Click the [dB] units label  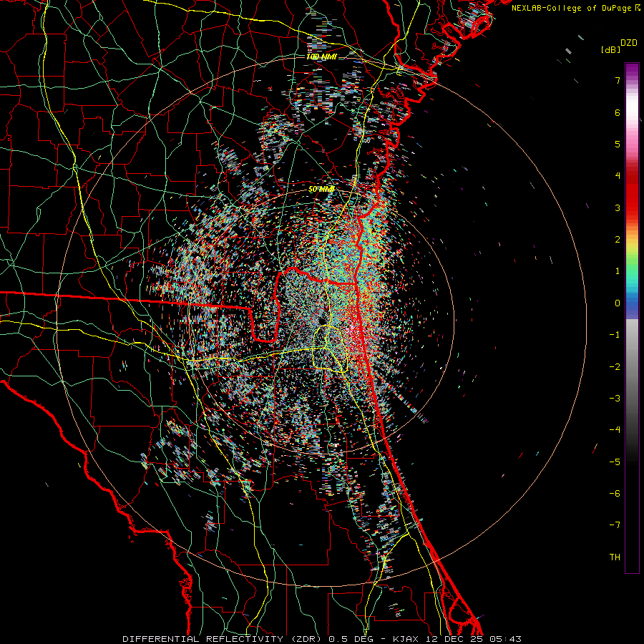[610, 49]
